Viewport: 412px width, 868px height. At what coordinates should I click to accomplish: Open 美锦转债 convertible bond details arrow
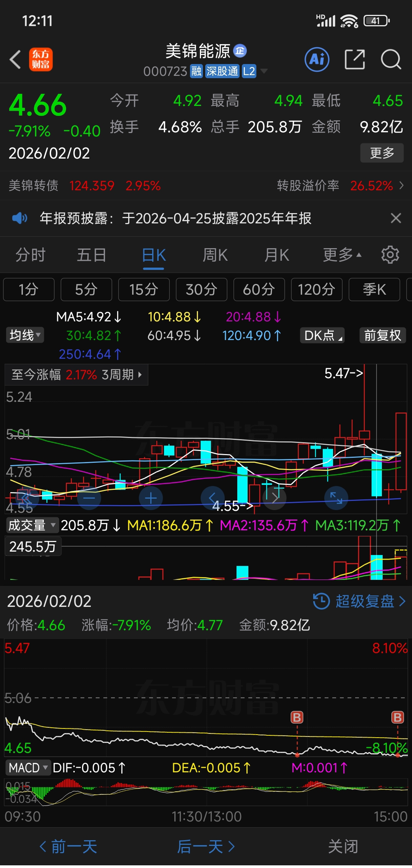(x=401, y=186)
